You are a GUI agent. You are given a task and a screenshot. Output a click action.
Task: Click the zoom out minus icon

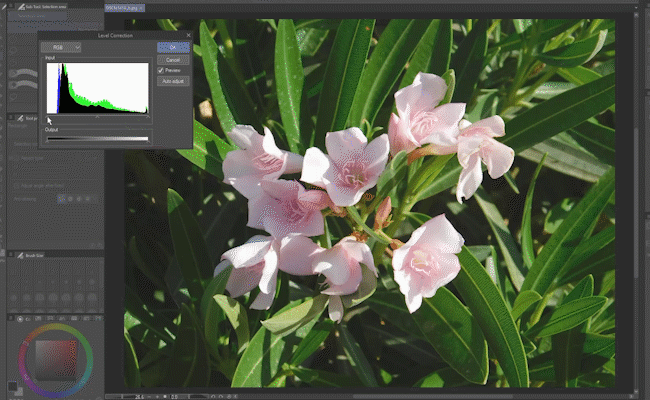click(149, 397)
